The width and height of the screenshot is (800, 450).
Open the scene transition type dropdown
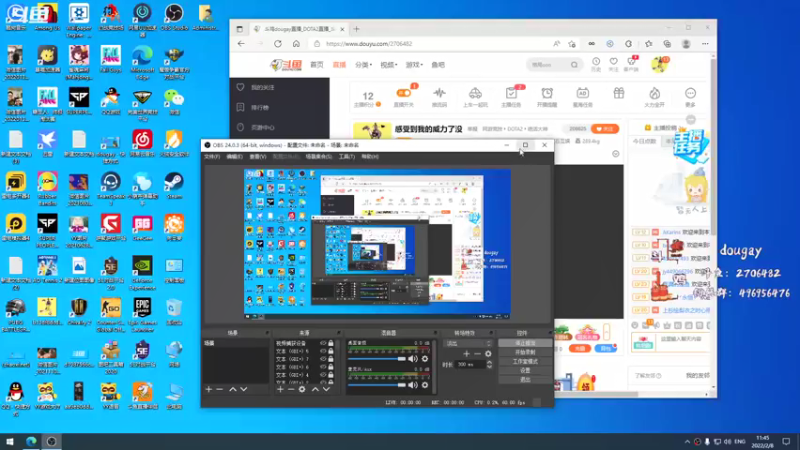tap(468, 343)
